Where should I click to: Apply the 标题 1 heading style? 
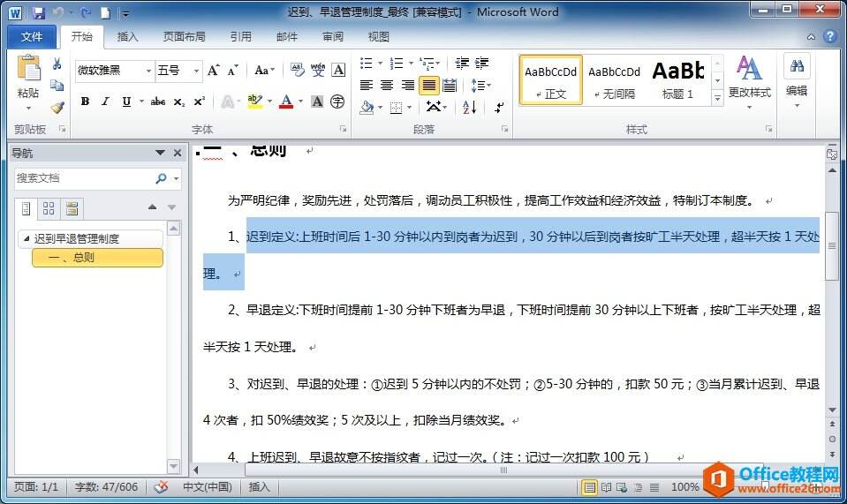[x=678, y=80]
